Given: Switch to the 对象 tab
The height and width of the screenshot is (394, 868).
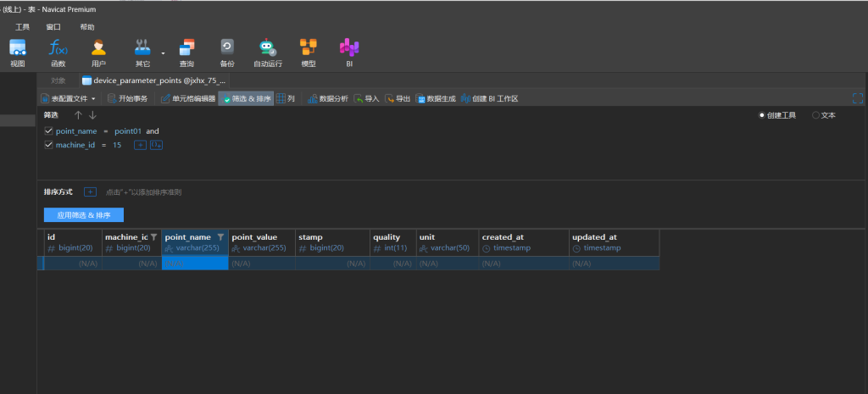Looking at the screenshot, I should coord(58,80).
